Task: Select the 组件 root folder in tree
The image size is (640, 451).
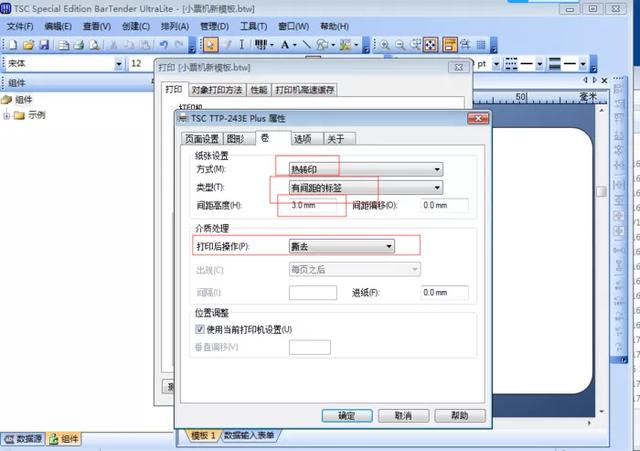Action: tap(23, 100)
